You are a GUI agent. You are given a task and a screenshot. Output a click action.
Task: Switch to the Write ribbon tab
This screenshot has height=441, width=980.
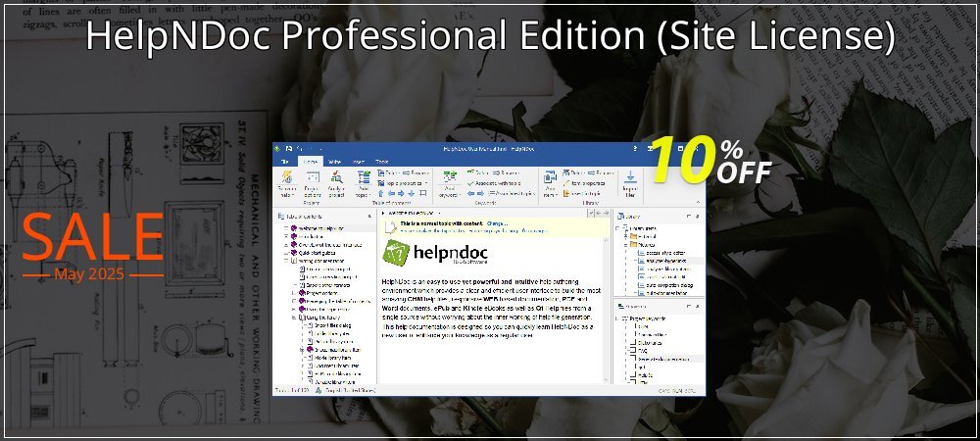334,162
